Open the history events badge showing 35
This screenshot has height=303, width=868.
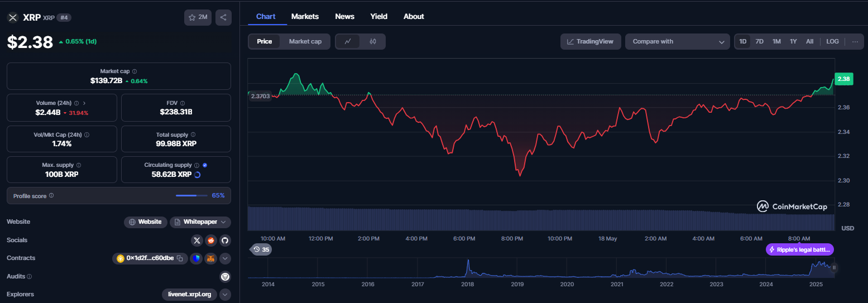click(261, 249)
